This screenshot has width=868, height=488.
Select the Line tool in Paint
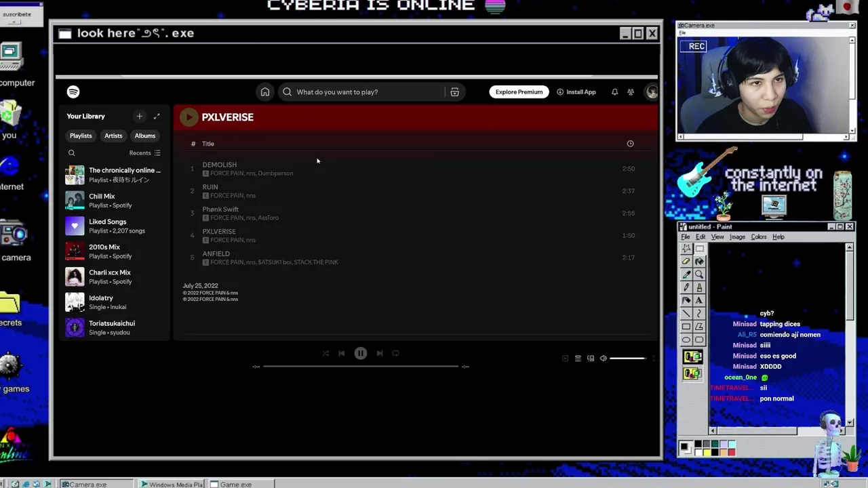point(686,313)
